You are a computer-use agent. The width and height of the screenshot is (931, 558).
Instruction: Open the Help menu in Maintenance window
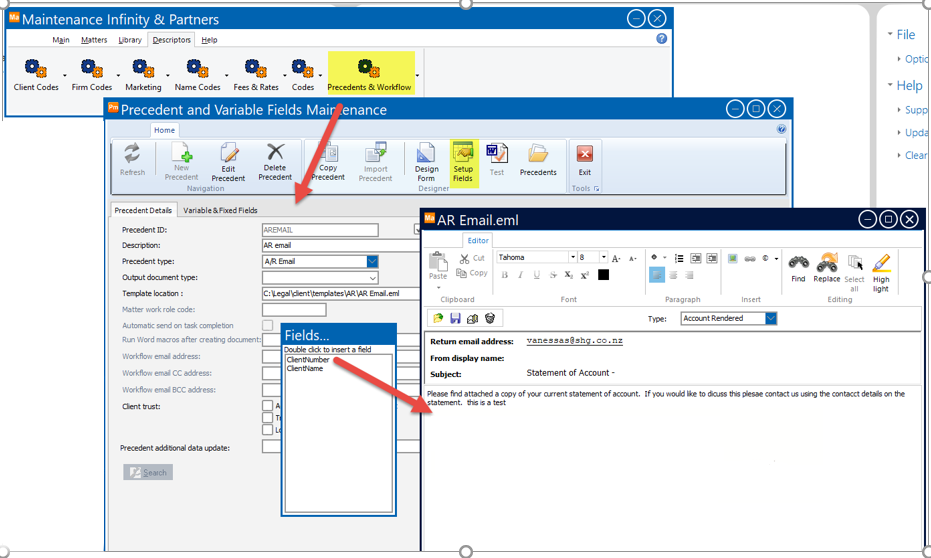coord(209,40)
